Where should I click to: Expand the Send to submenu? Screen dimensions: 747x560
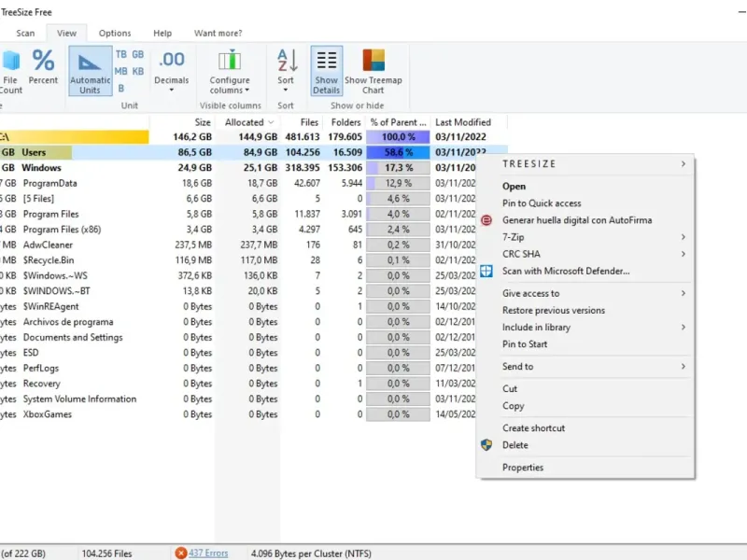click(x=585, y=367)
